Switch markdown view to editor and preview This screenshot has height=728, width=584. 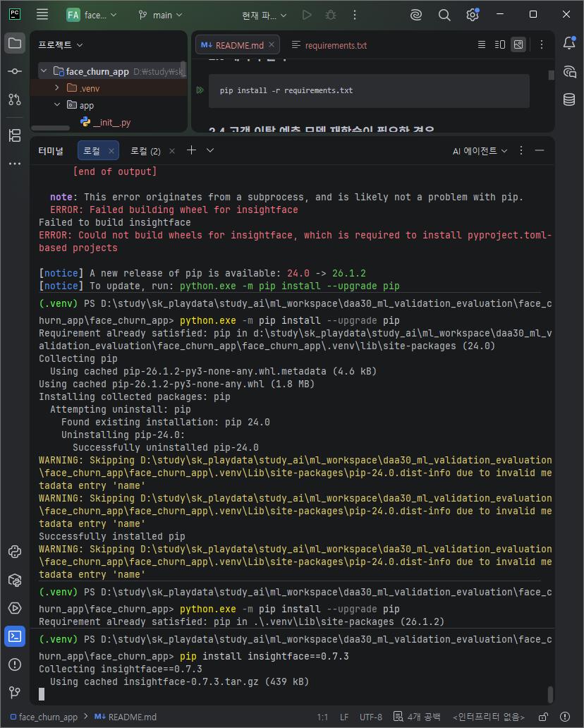(500, 44)
